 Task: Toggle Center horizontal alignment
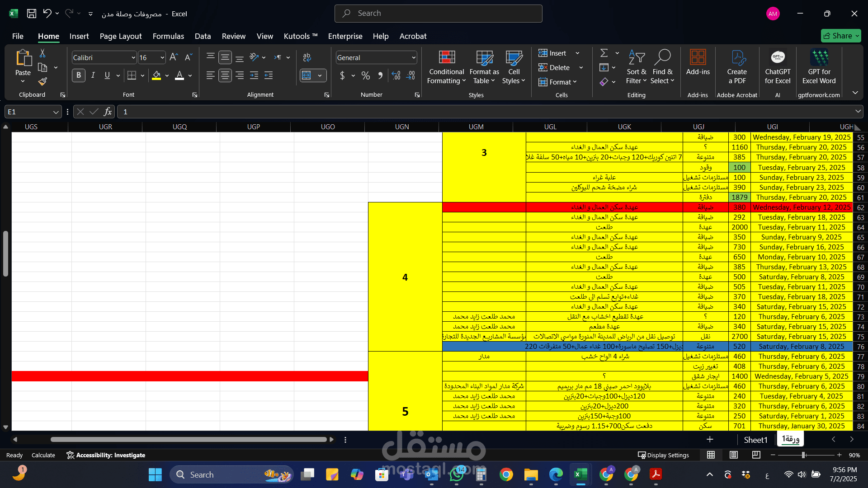(x=225, y=75)
